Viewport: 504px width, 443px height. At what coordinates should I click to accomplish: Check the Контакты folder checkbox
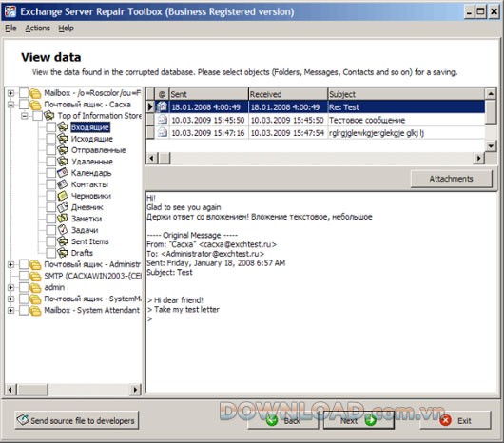pos(50,184)
